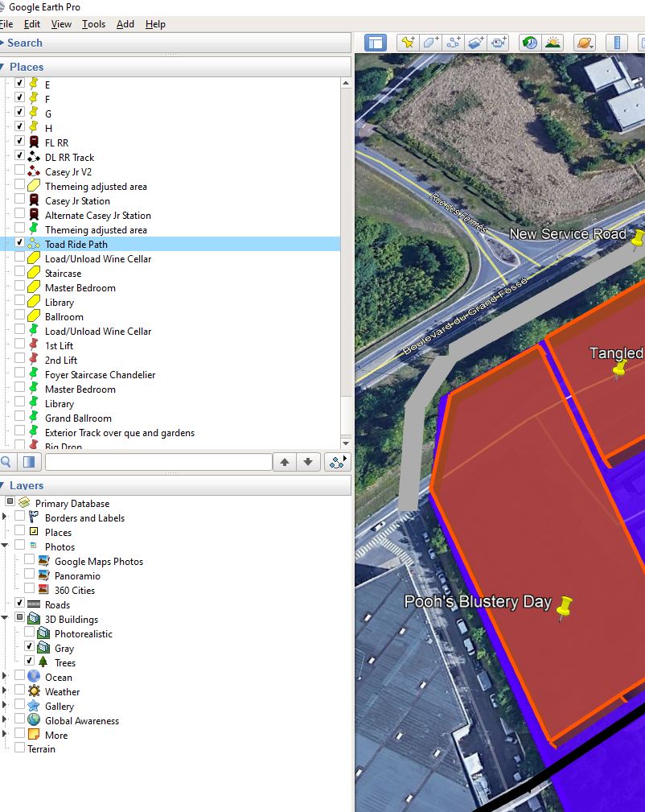Toggle the sidebar visibility button

[x=376, y=43]
